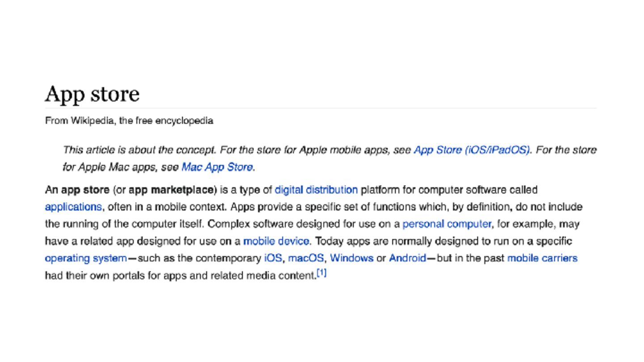
Task: Click the macOS link
Action: coord(306,258)
